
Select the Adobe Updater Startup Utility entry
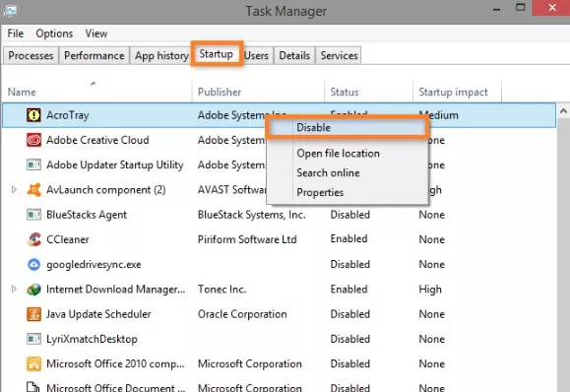[x=115, y=164]
